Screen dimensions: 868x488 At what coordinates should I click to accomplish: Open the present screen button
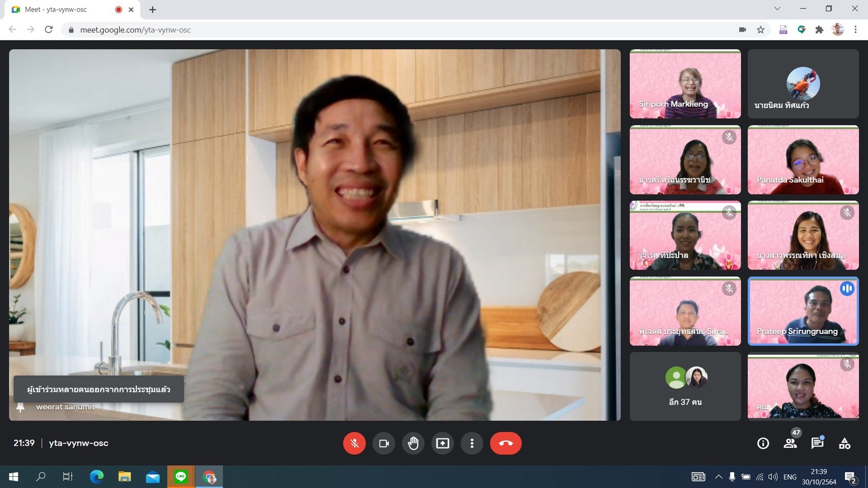click(x=443, y=443)
